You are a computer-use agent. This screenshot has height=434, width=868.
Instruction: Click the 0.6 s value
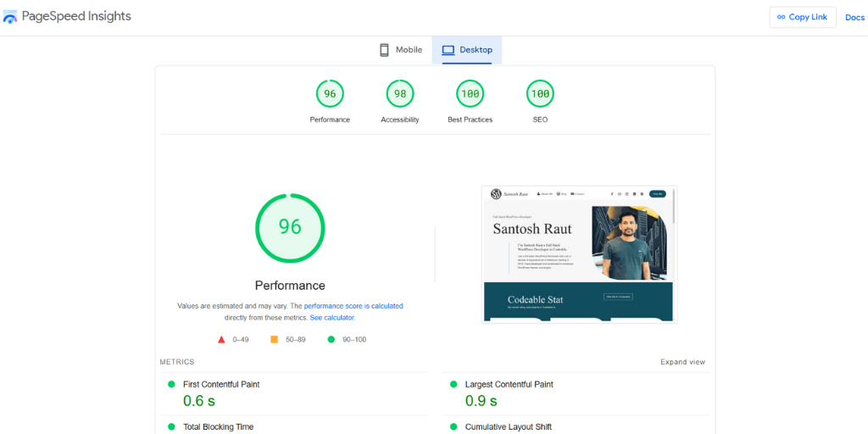click(x=198, y=401)
